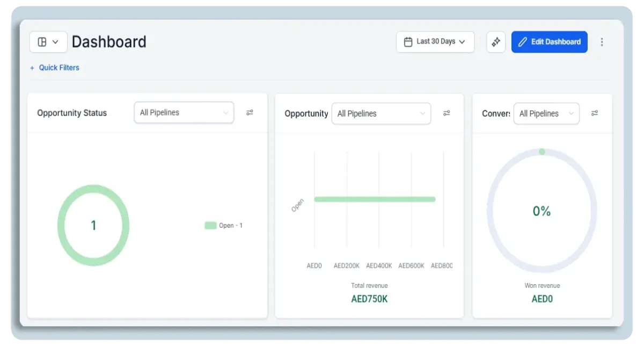
Task: Open filter settings on Opportunity Status widget
Action: click(250, 112)
